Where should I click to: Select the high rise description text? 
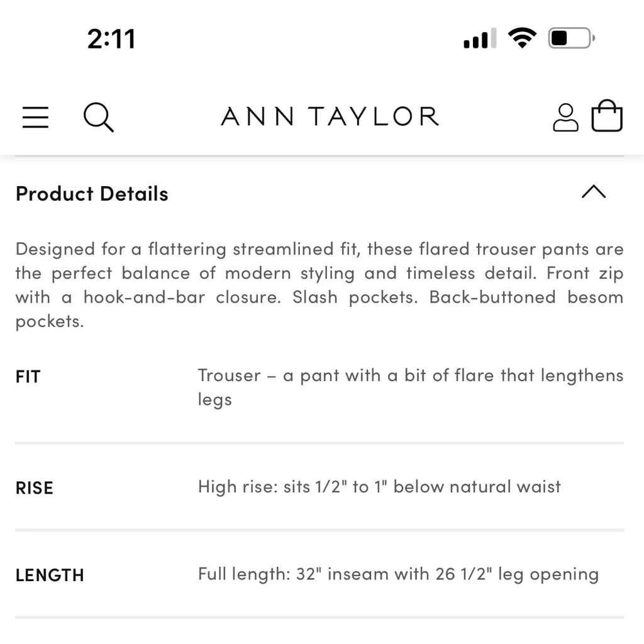[x=379, y=486]
